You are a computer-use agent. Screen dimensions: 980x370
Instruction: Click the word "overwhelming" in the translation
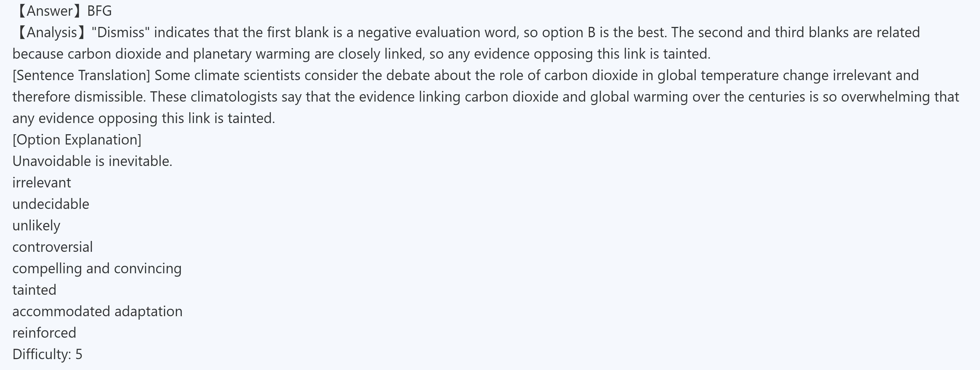pos(885,97)
